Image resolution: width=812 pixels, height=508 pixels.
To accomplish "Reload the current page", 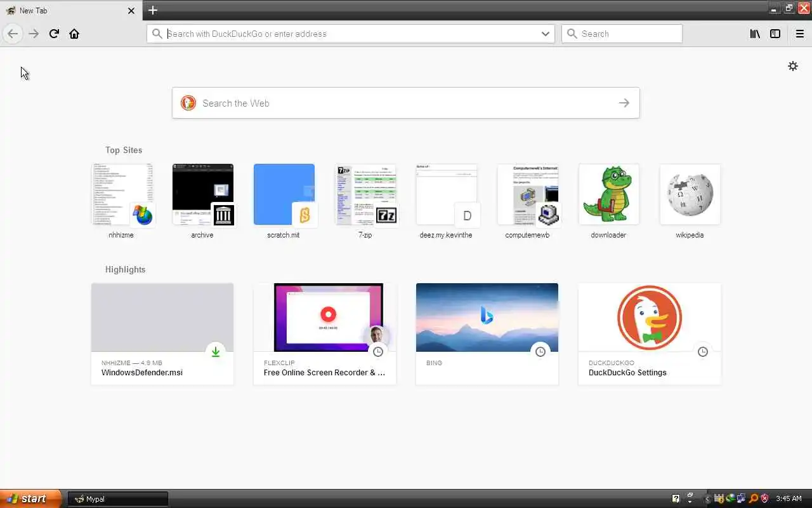I will pyautogui.click(x=54, y=34).
